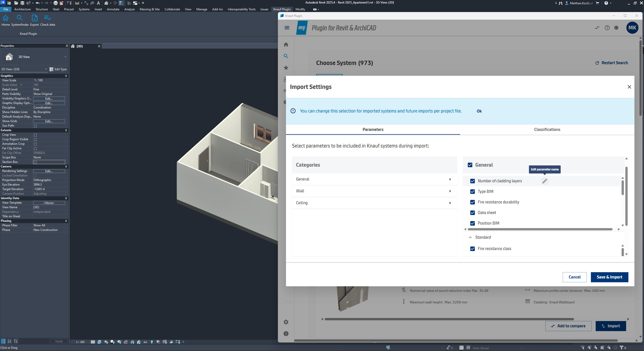
Task: Select the search icon in plugin sidebar
Action: pyautogui.click(x=286, y=56)
